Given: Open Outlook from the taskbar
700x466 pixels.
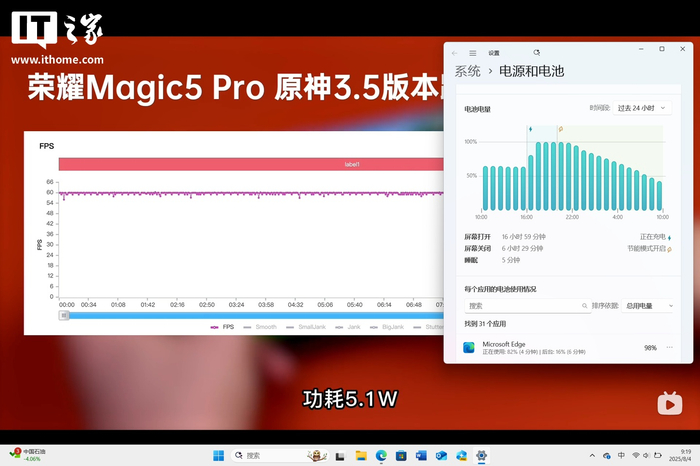Looking at the screenshot, I should click(442, 456).
